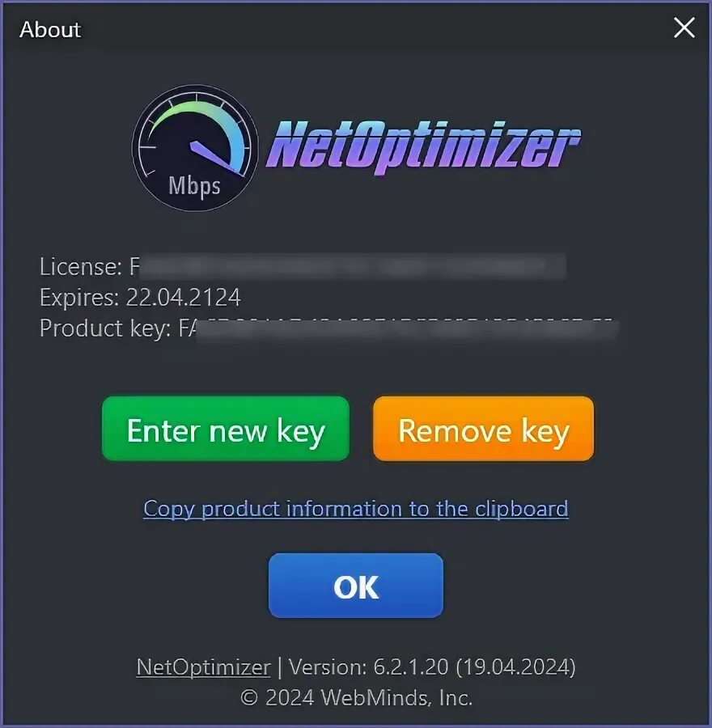The width and height of the screenshot is (712, 728).
Task: Click the Product key: label
Action: 105,328
